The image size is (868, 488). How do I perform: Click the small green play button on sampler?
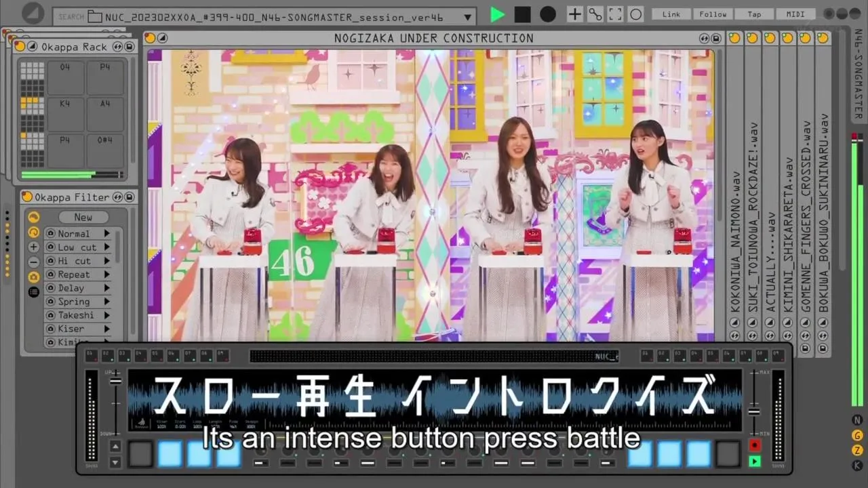[x=755, y=462]
